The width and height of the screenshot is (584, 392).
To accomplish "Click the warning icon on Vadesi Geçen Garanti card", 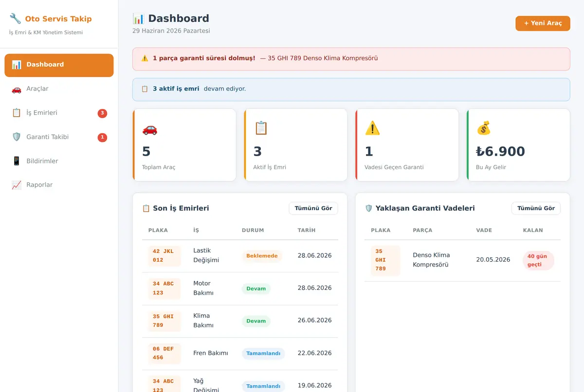I will [372, 128].
